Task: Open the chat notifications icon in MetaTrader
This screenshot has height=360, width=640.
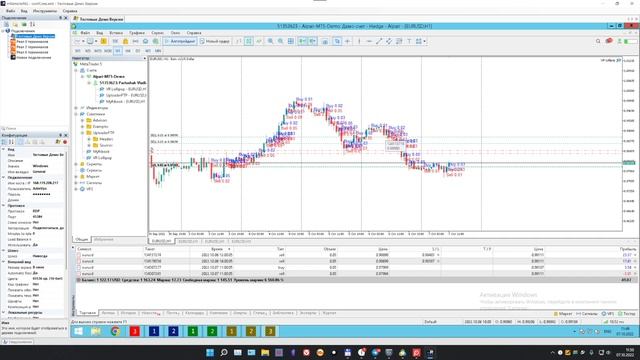Action: pyautogui.click(x=609, y=41)
